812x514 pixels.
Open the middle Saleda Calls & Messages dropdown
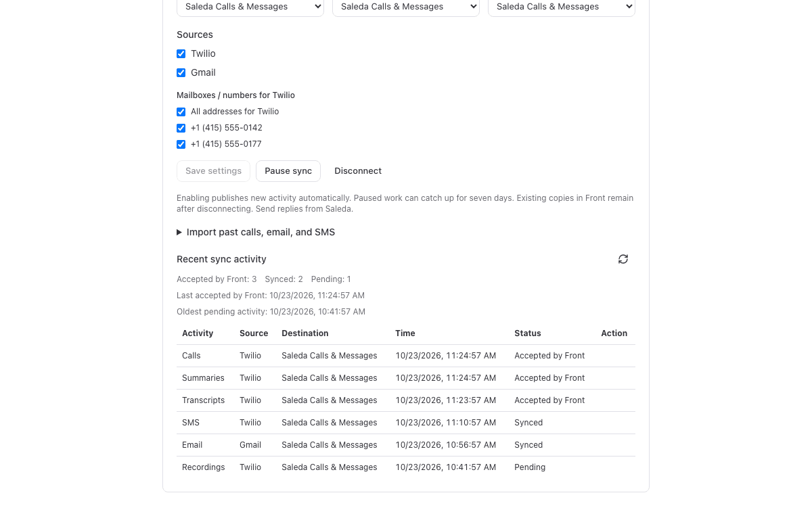click(x=406, y=7)
